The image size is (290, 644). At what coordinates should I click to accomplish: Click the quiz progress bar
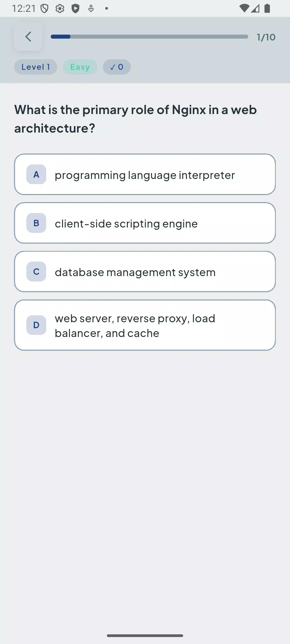149,37
